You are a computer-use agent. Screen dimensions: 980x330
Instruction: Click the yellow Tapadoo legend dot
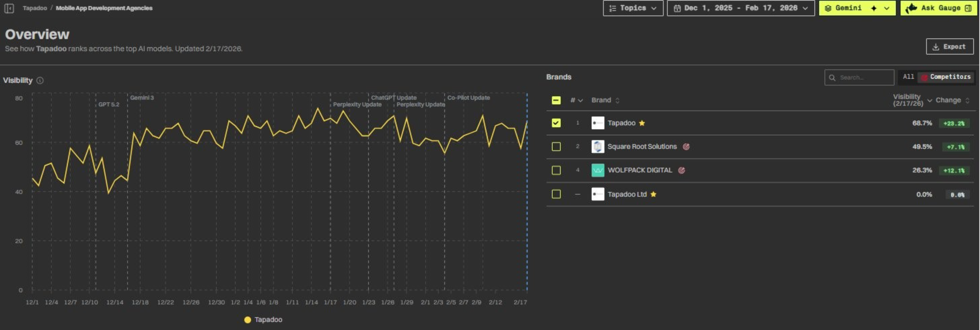point(247,320)
